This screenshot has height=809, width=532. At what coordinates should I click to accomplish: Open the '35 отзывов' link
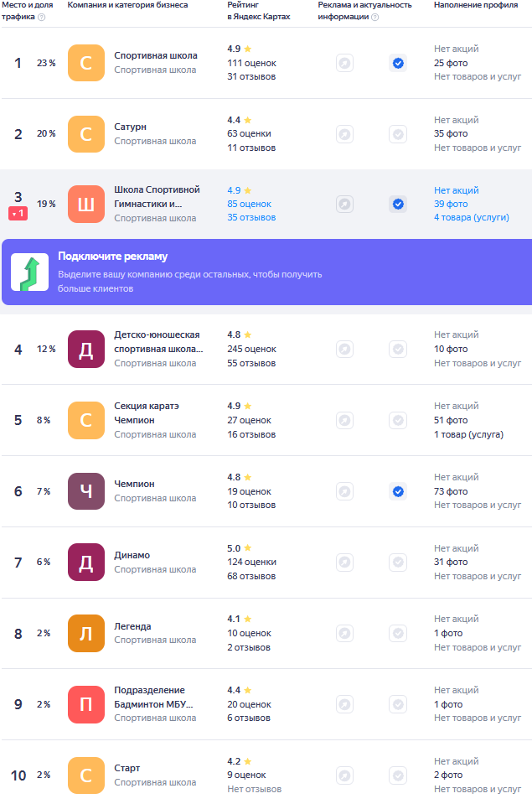click(251, 218)
